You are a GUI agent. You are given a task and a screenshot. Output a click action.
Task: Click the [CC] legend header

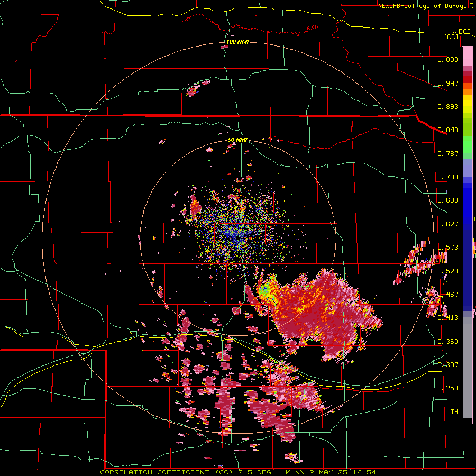[452, 36]
